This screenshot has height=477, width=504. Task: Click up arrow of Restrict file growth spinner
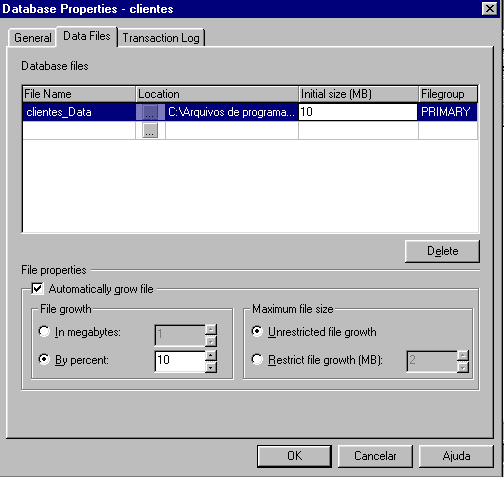[x=463, y=356]
